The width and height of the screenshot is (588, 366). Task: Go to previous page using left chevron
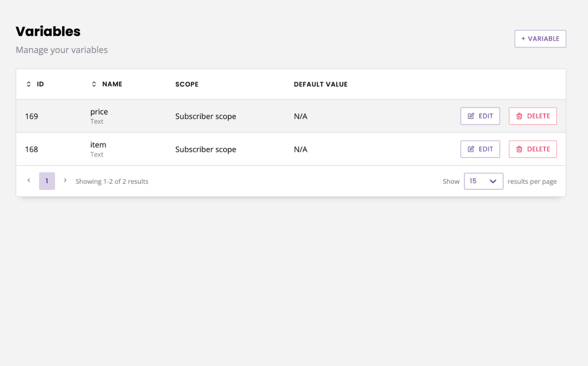(x=29, y=181)
